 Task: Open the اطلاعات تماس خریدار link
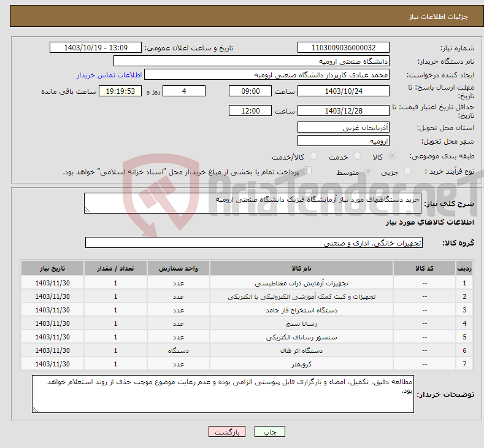pyautogui.click(x=109, y=75)
